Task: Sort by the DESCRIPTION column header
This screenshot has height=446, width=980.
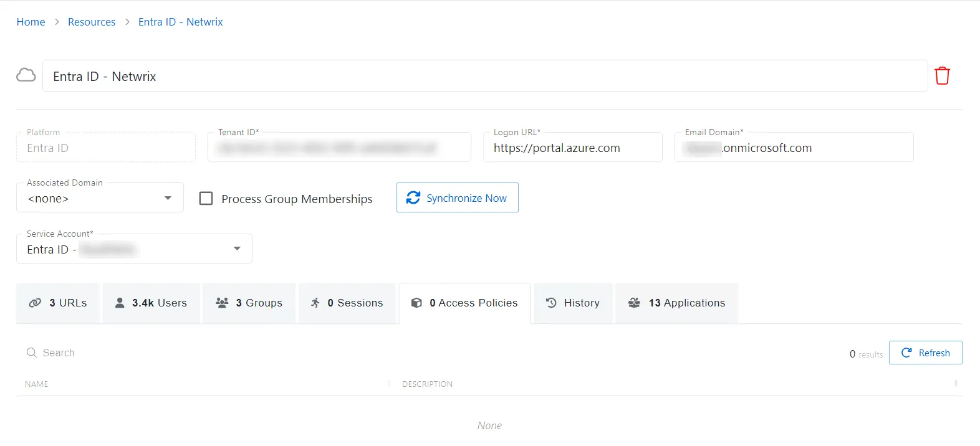Action: click(428, 384)
